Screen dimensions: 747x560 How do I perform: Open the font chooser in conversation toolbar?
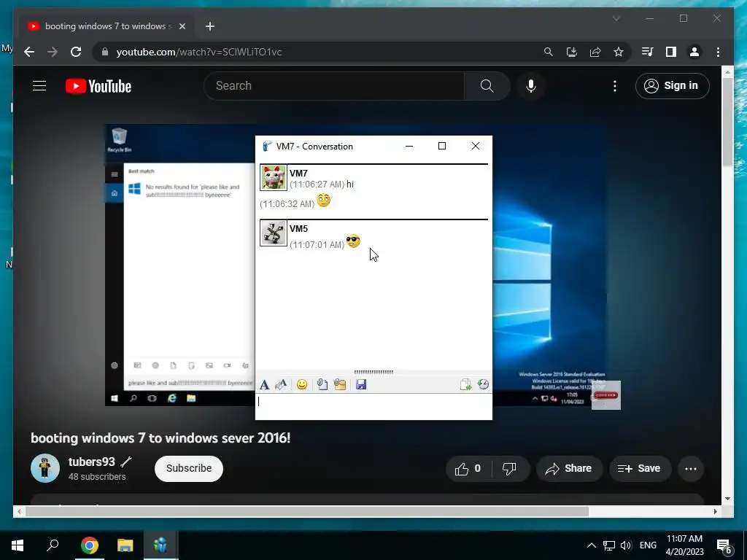coord(264,385)
